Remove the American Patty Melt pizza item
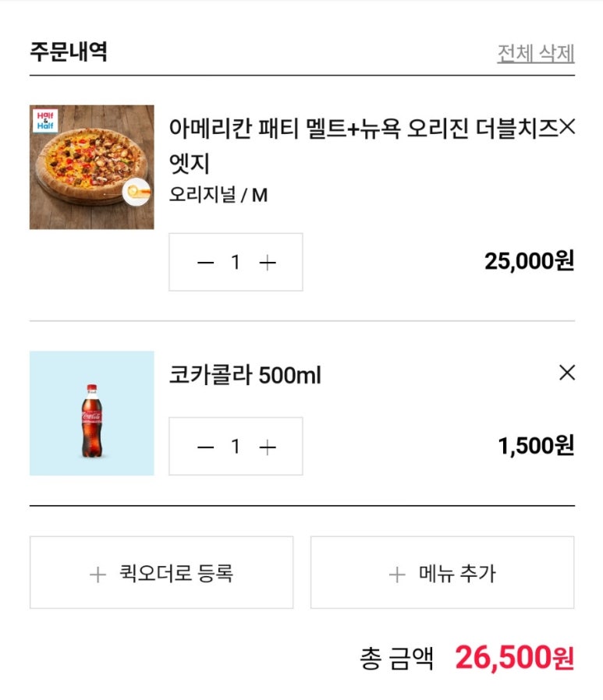The height and width of the screenshot is (700, 603). pos(567,129)
